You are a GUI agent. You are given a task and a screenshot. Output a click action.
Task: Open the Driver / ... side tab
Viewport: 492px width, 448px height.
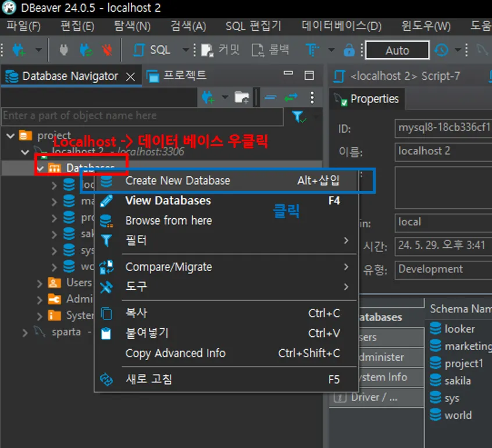376,398
